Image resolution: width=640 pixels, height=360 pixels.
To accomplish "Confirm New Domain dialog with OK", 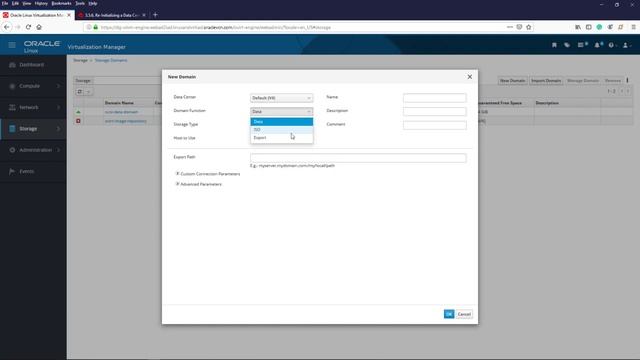I will [x=449, y=314].
